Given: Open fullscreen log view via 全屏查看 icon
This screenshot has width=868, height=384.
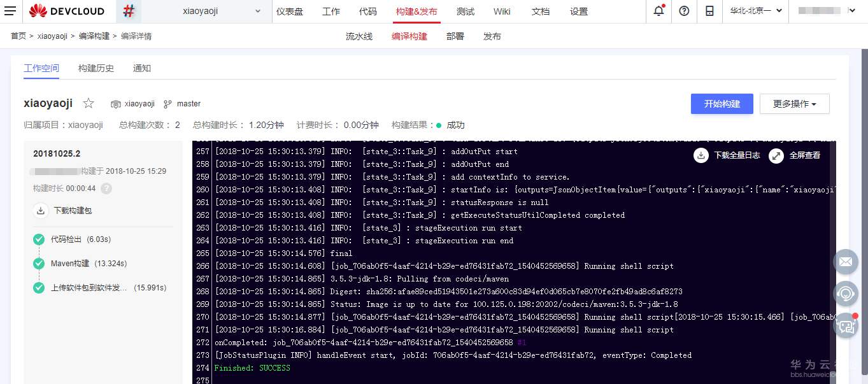Looking at the screenshot, I should point(776,155).
